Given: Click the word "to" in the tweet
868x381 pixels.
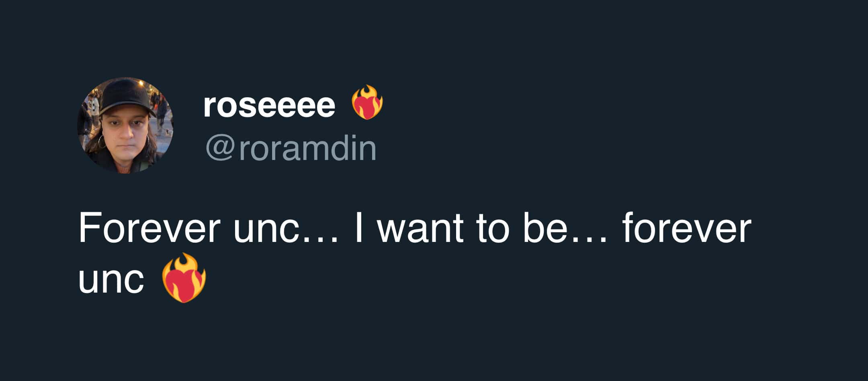Looking at the screenshot, I should (x=493, y=229).
